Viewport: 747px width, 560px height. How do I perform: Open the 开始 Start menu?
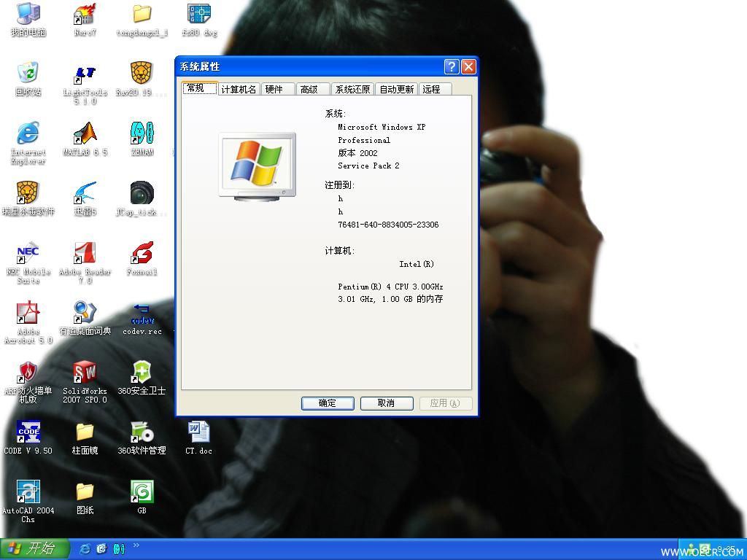(34, 549)
